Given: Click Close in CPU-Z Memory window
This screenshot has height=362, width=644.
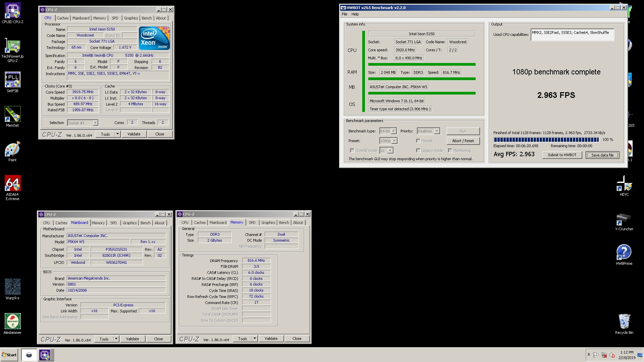Looking at the screenshot, I should pyautogui.click(x=297, y=339).
